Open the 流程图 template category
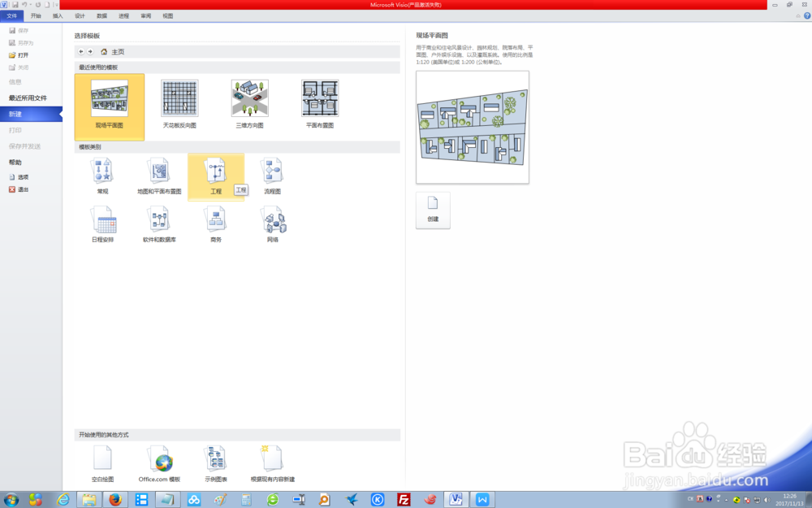Viewport: 812px width, 508px height. (x=272, y=176)
